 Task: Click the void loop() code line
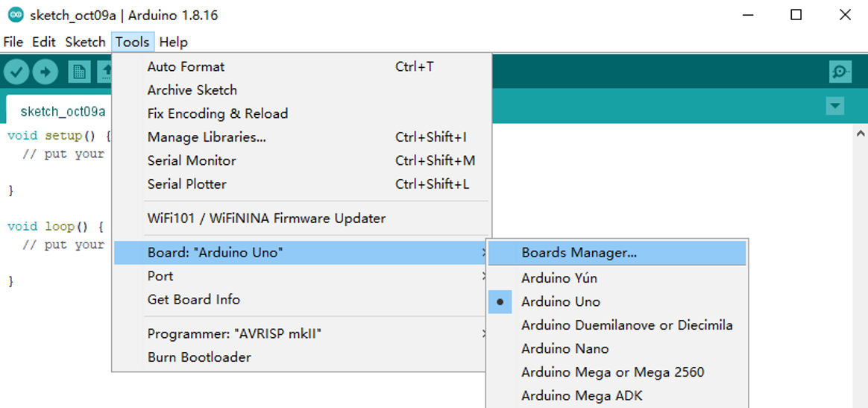pyautogui.click(x=56, y=227)
